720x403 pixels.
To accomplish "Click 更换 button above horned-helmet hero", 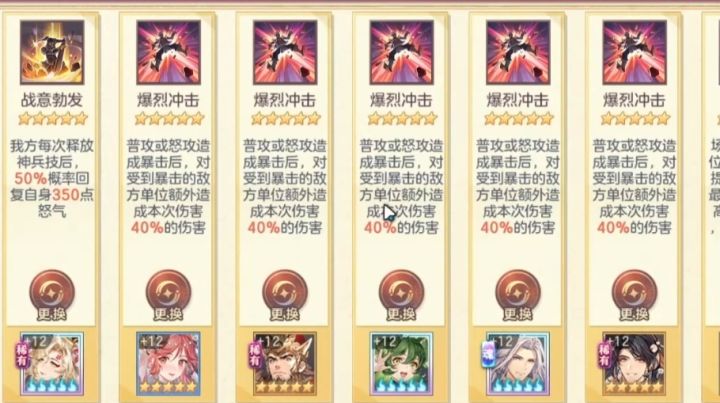I will 285,295.
